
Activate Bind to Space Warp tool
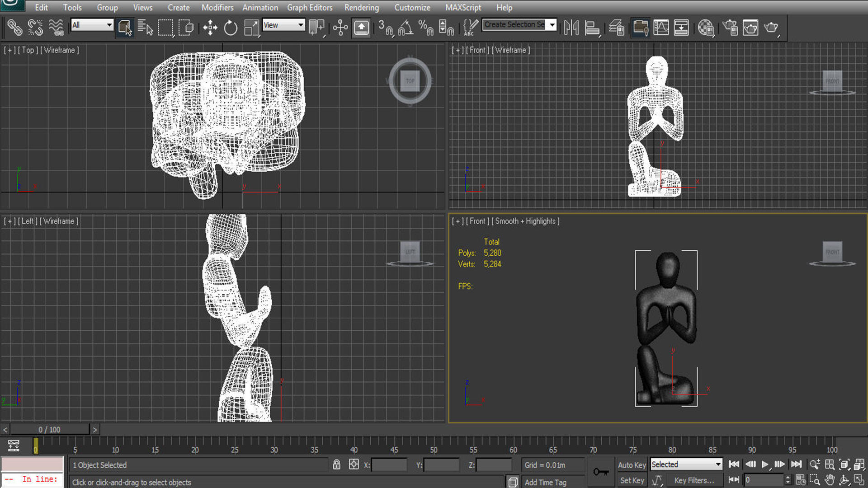[x=56, y=28]
